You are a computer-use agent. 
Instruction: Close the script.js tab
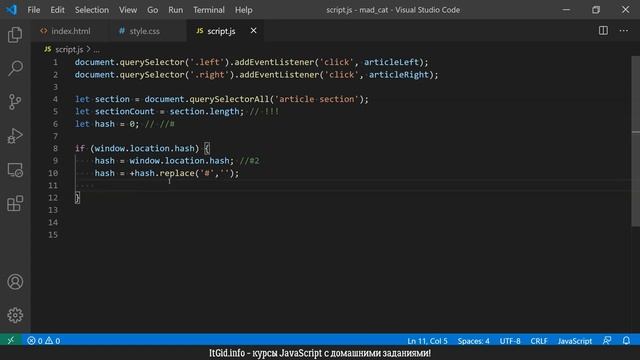click(253, 31)
